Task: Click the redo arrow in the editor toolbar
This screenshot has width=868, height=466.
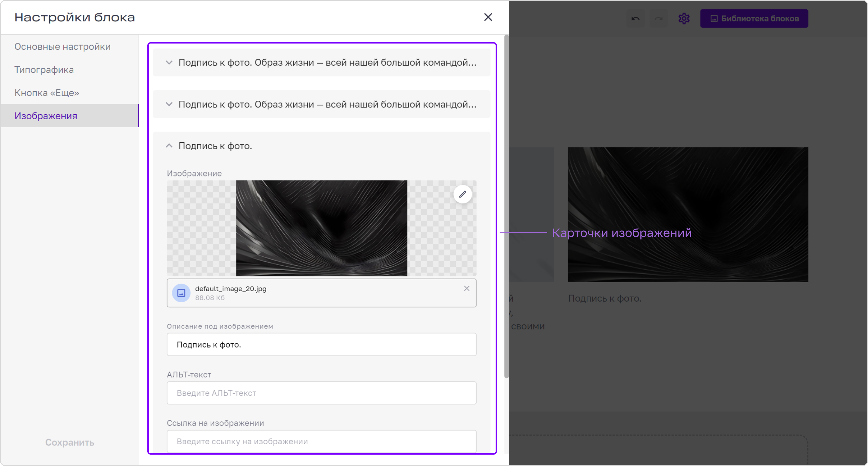Action: click(658, 18)
